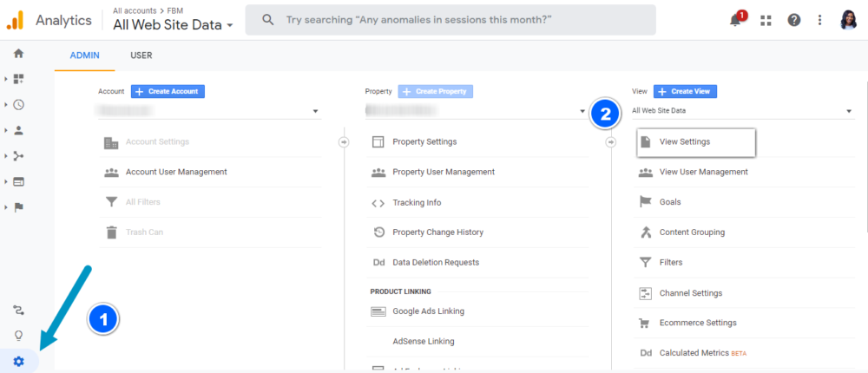Click the Filters funnel icon in View column
The width and height of the screenshot is (868, 373).
coord(646,262)
